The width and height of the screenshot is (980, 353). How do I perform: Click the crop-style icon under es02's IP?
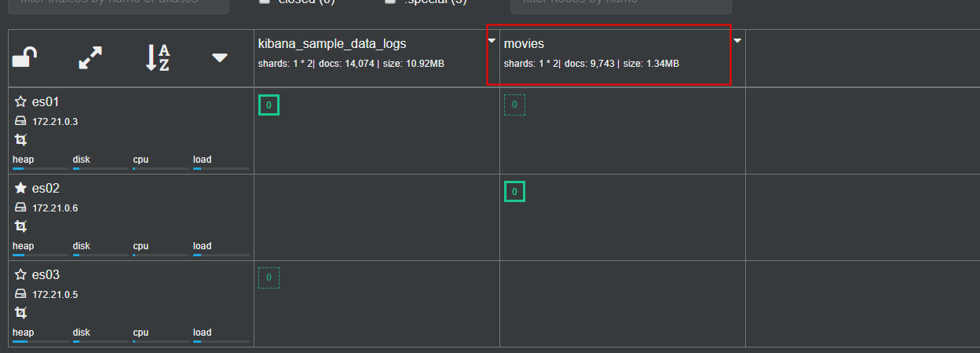coord(21,226)
